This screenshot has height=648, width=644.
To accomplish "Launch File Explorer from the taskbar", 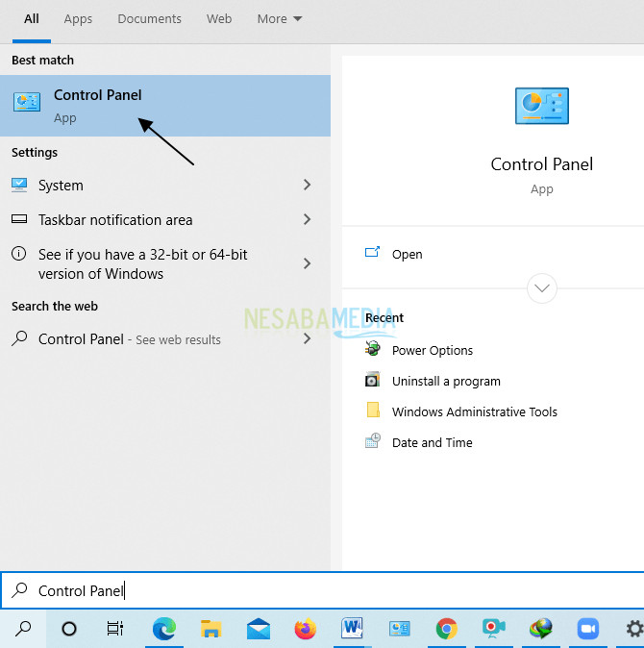I will pos(211,629).
